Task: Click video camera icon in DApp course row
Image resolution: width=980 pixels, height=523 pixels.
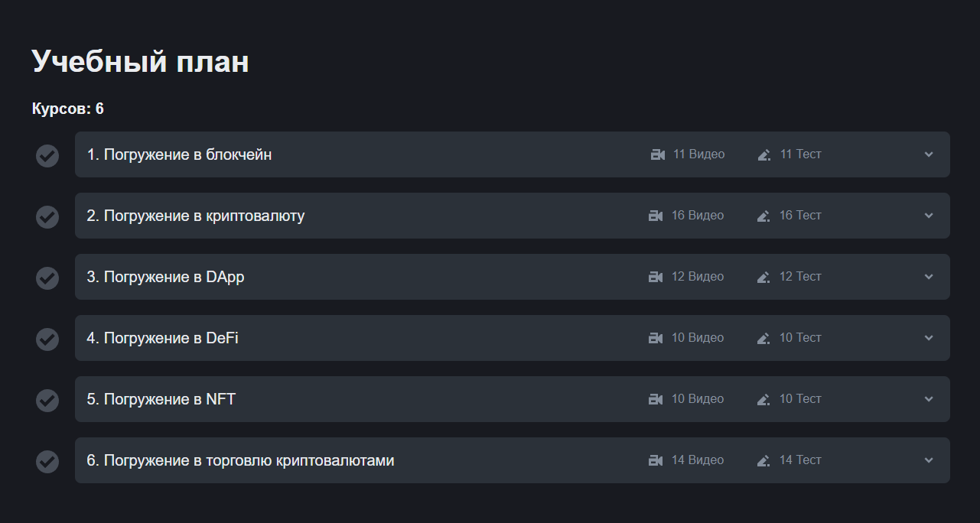Action: [656, 277]
